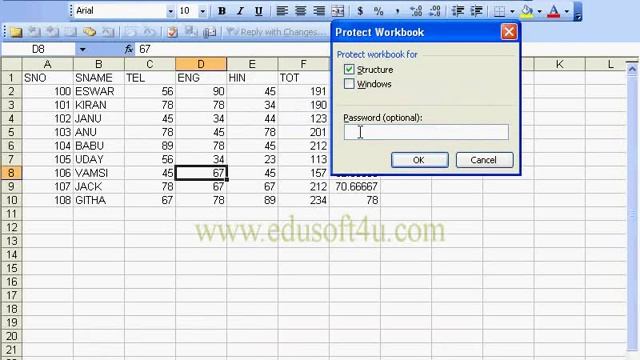This screenshot has height=360, width=640.
Task: Click the D8 Name Box field
Action: [x=38, y=49]
